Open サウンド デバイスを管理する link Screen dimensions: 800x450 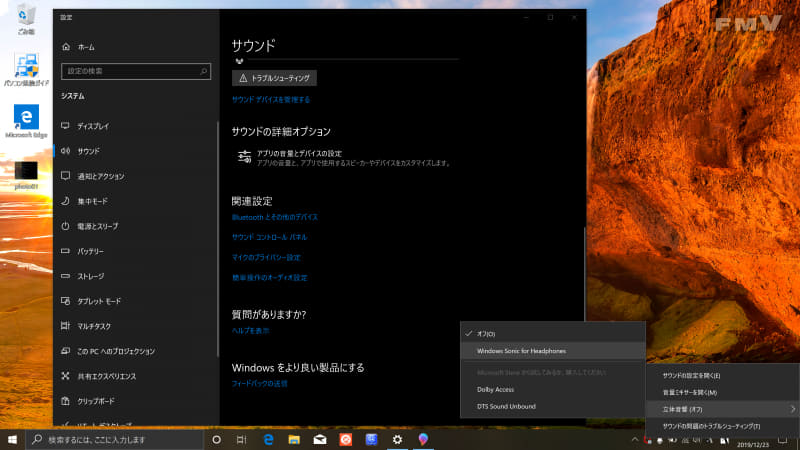click(271, 99)
